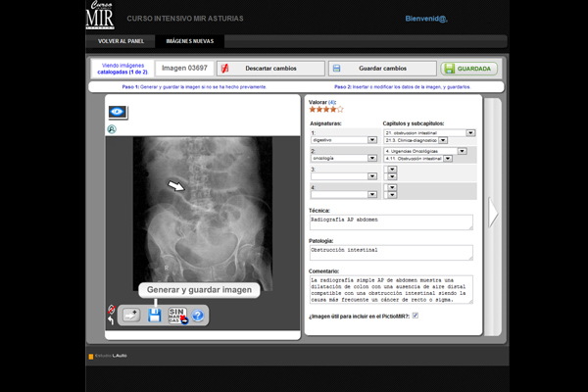This screenshot has width=588, height=392.
Task: Click the blue eye view icon
Action: pos(118,112)
